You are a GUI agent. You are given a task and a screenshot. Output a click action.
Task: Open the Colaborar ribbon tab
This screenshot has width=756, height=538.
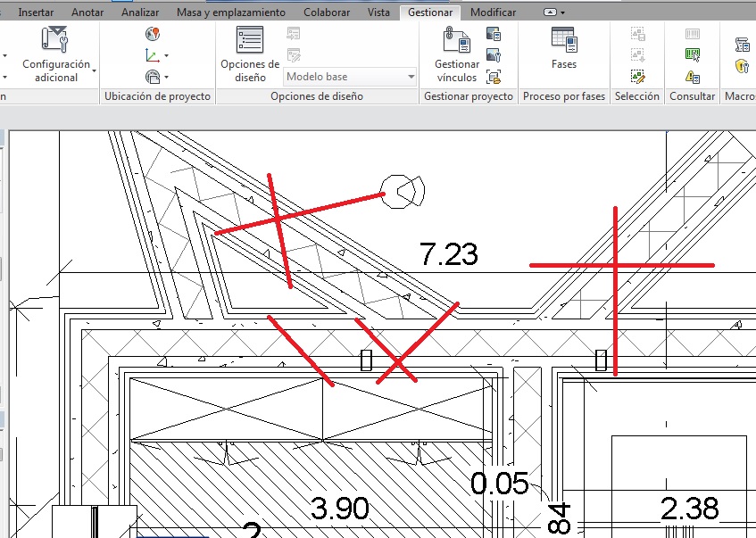coord(327,12)
